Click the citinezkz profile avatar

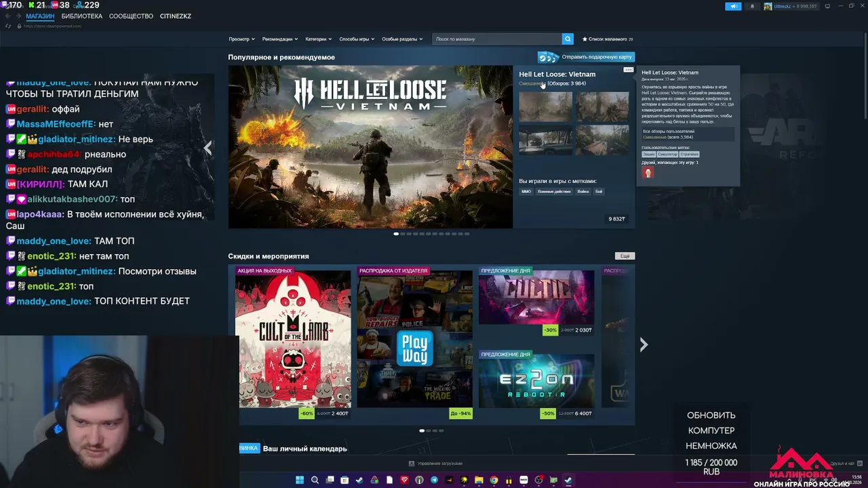click(x=768, y=6)
